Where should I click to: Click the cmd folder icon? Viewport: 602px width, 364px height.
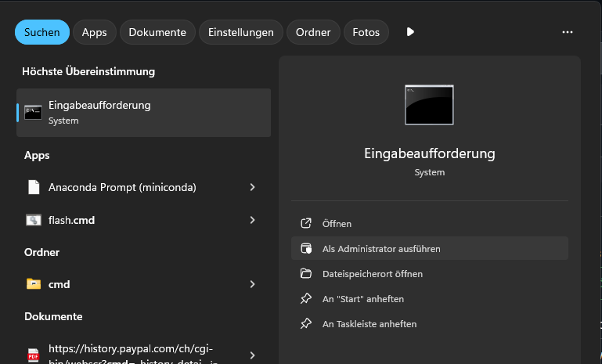point(34,283)
